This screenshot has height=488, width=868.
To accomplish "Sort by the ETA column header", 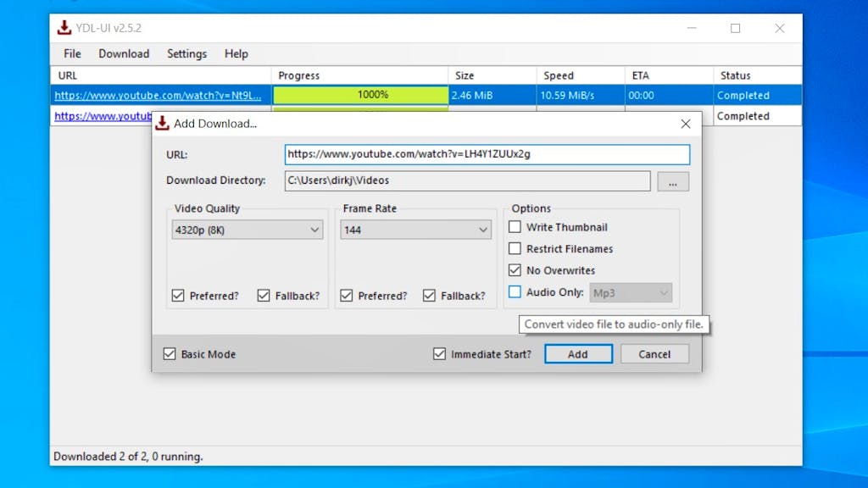I will click(x=670, y=75).
